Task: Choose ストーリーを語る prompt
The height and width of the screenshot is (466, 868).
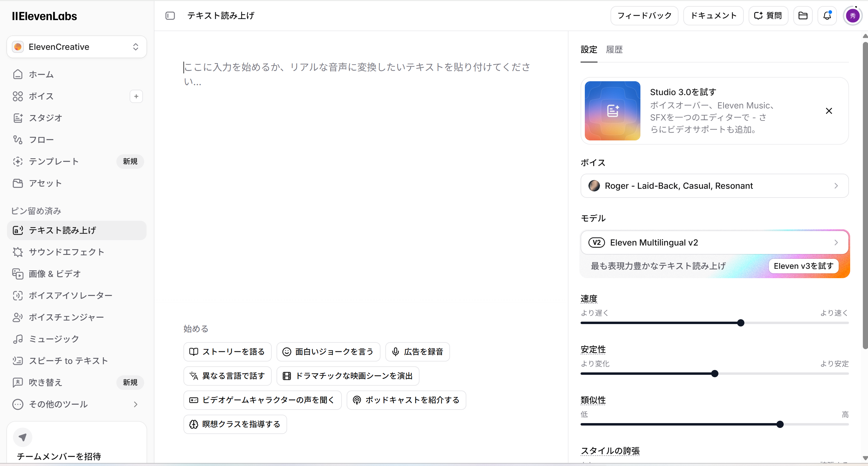Action: click(x=228, y=352)
